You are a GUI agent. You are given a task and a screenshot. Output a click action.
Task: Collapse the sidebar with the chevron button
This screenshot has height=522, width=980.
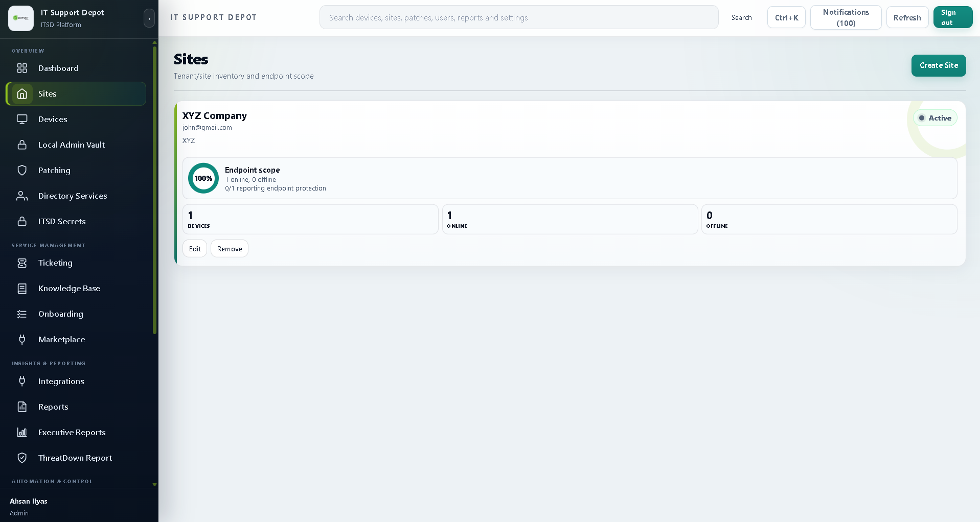[149, 18]
